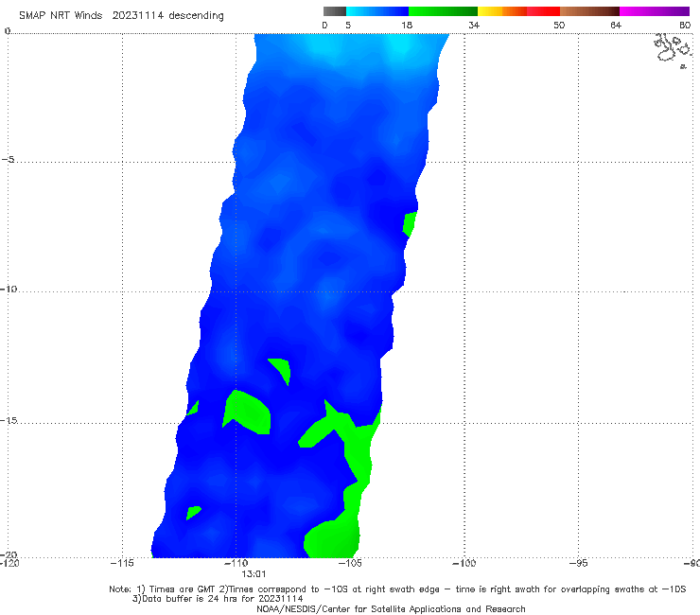This screenshot has width=700, height=615.
Task: Click the small green patch at the swath's right edge near -7
Action: click(410, 224)
